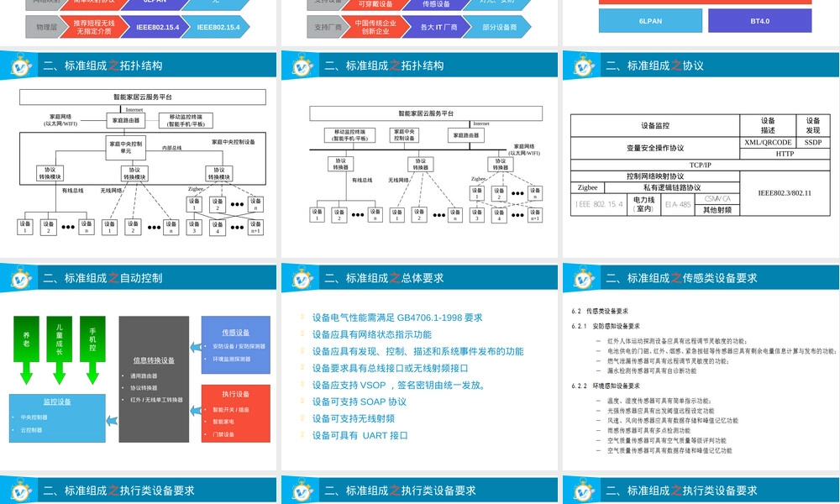Open the 标准组成之协议 slide title

point(654,66)
